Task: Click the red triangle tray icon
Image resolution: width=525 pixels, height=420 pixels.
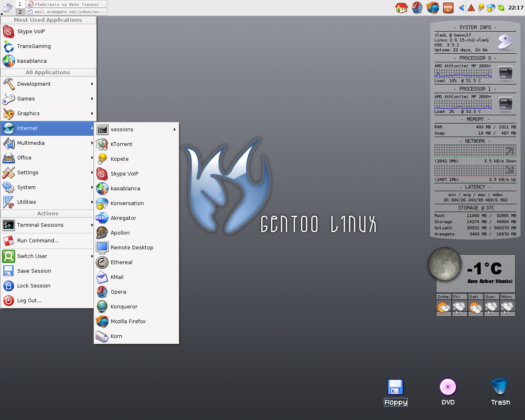Action: (x=471, y=7)
